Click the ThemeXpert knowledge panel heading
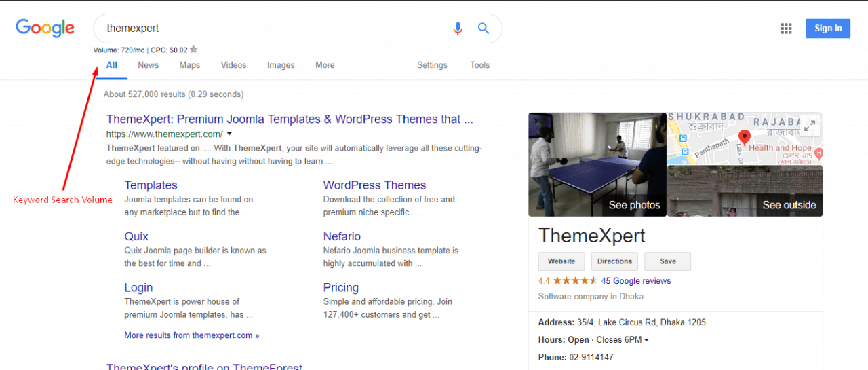The width and height of the screenshot is (868, 370). (591, 236)
